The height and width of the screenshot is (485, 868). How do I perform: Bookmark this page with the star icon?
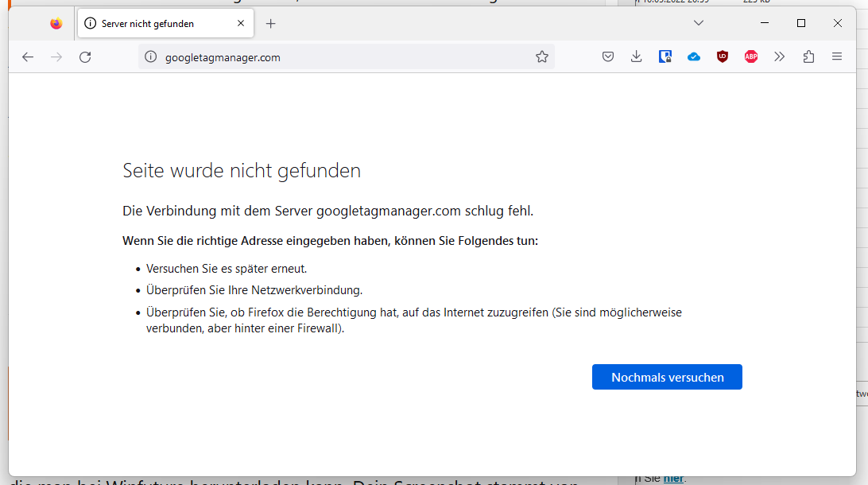pyautogui.click(x=542, y=56)
